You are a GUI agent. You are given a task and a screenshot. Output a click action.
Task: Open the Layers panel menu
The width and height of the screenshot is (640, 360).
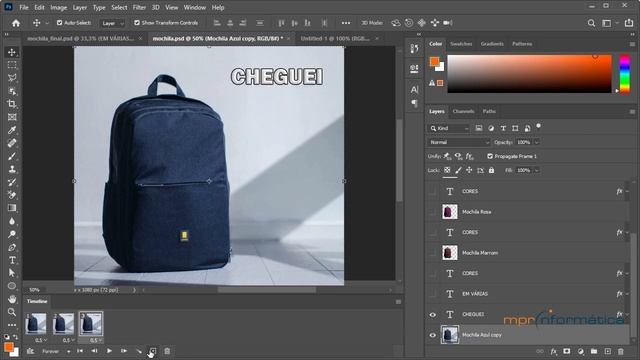[632, 111]
